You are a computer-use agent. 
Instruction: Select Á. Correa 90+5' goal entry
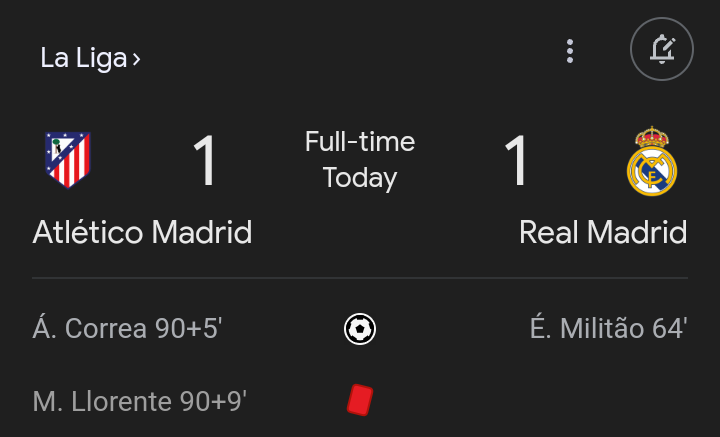pos(127,329)
